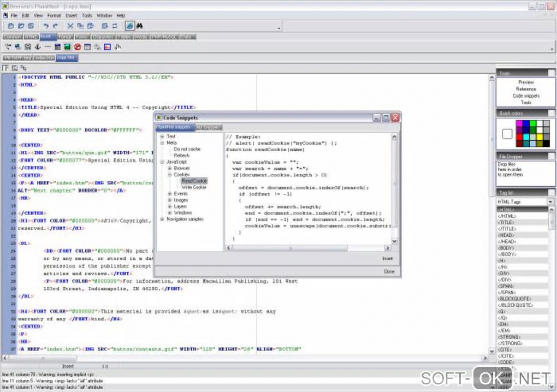The image size is (557, 392).
Task: Switch to the HTML toolbar tab
Action: point(31,37)
